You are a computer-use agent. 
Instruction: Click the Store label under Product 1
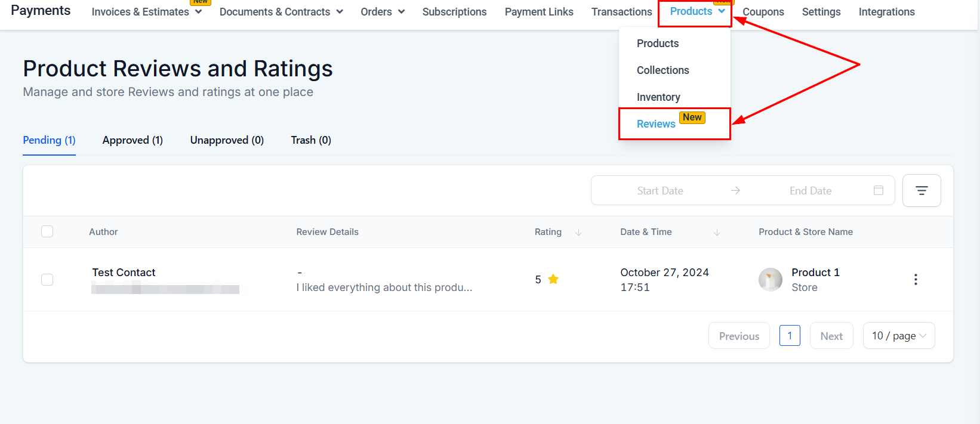805,287
